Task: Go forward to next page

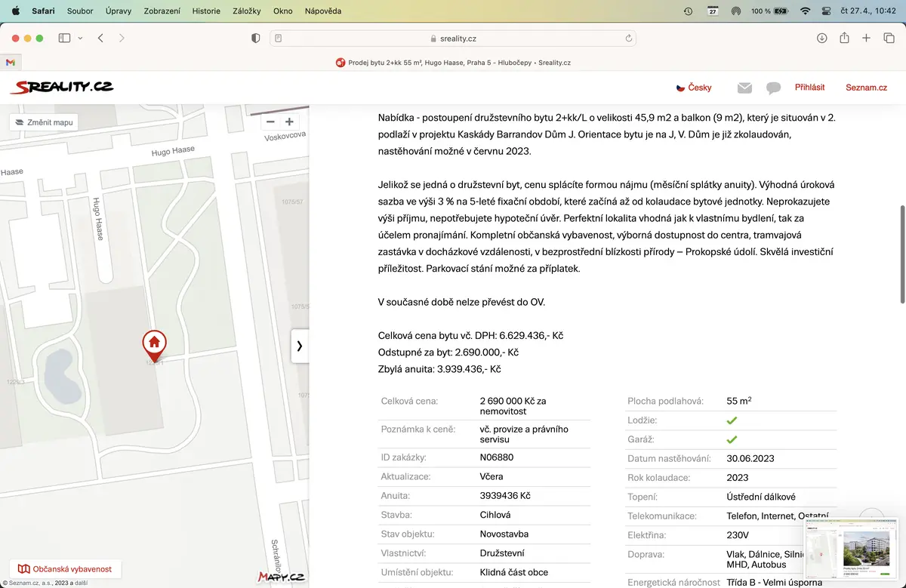Action: 122,38
